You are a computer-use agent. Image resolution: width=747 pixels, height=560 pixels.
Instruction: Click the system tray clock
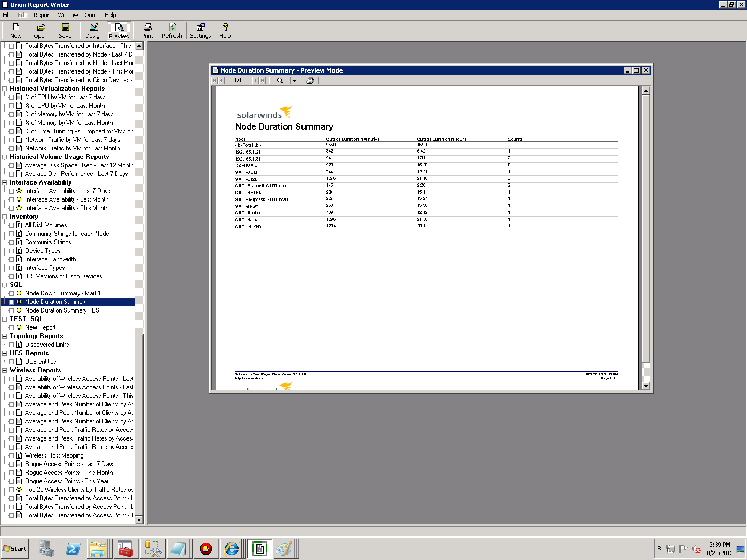pos(720,549)
